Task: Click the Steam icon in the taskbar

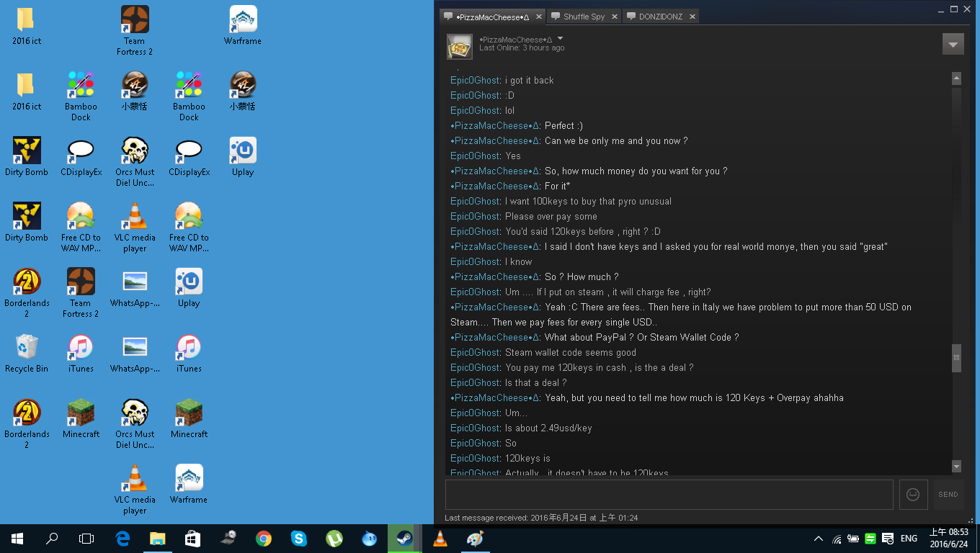Action: click(404, 539)
